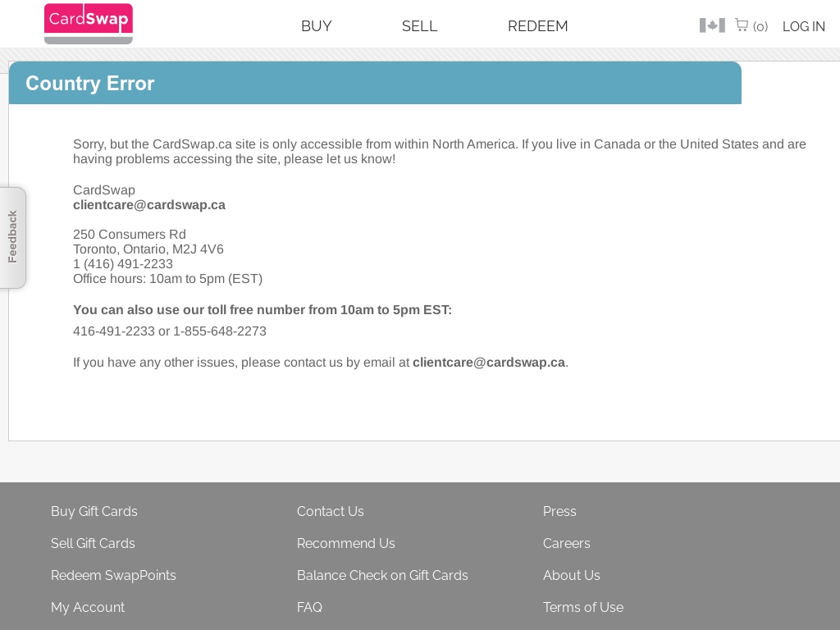Screen dimensions: 840x630
Task: Open the REDEEM menu
Action: (538, 26)
